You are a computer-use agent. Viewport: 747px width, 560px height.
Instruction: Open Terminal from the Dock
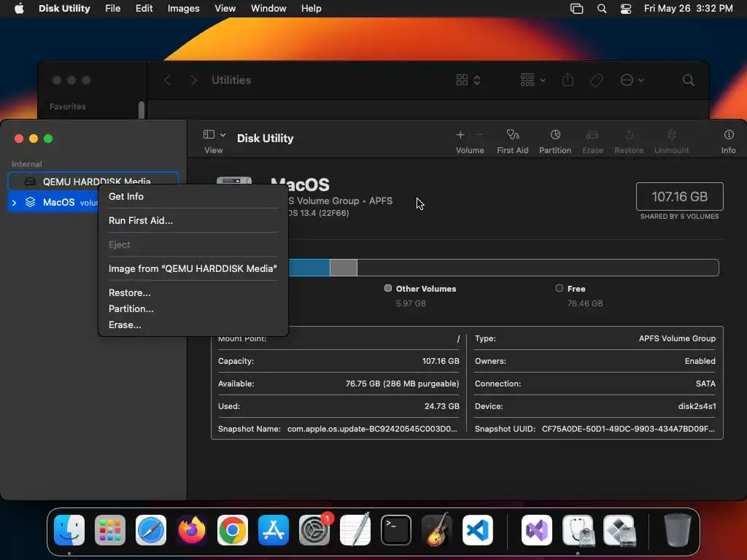pos(396,530)
